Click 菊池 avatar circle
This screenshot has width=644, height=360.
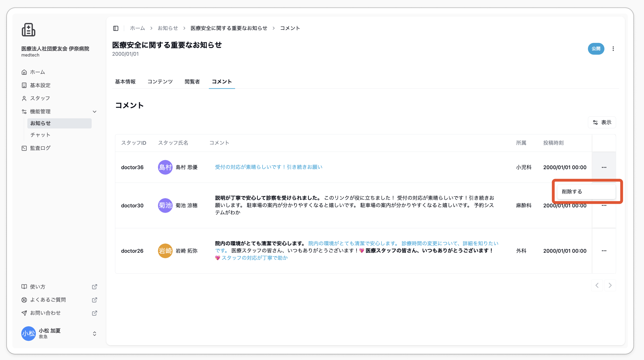click(x=165, y=206)
